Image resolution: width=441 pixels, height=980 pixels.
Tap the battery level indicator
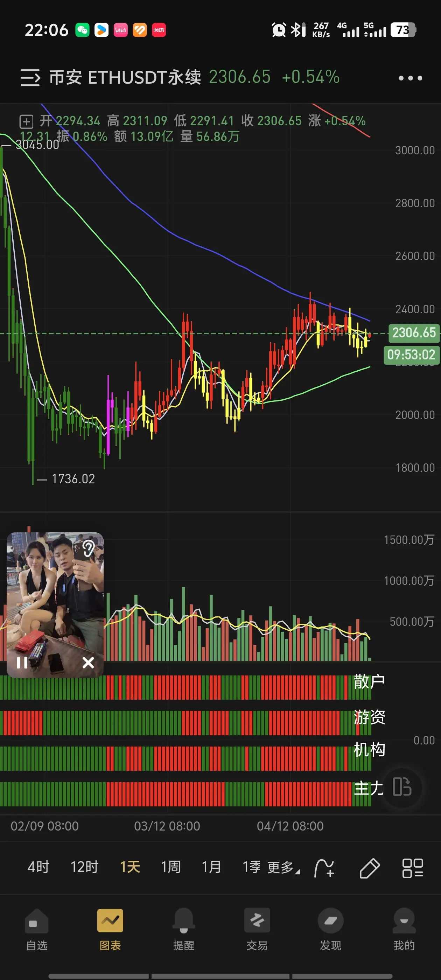[403, 30]
